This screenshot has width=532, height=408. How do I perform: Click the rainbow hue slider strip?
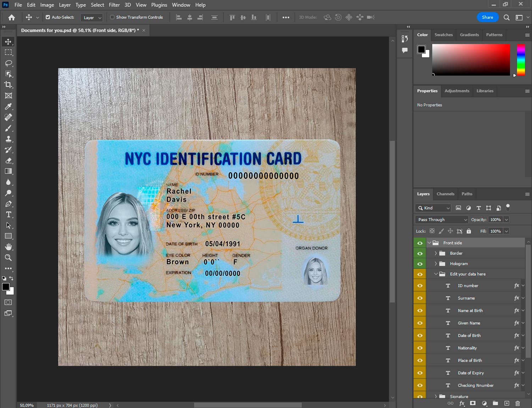pyautogui.click(x=521, y=60)
